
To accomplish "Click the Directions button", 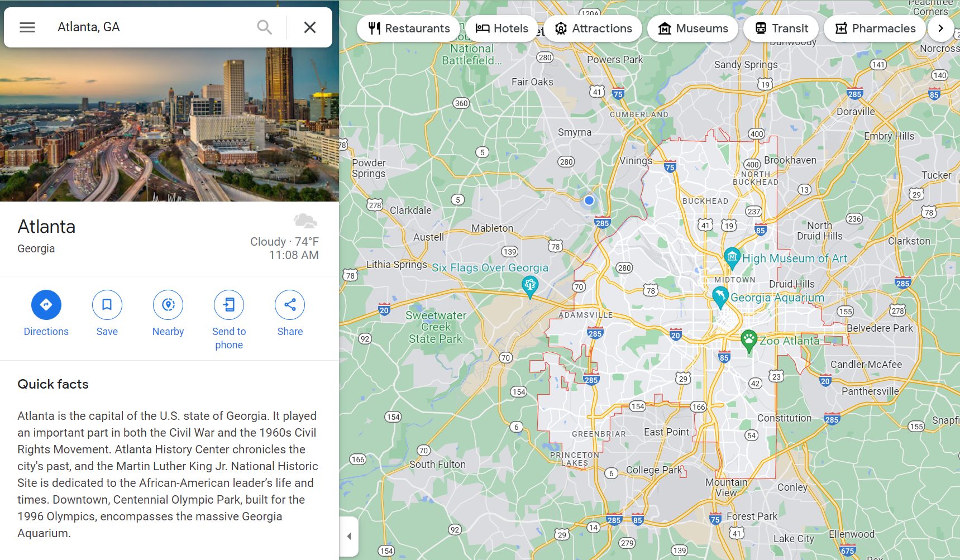I will coord(46,313).
